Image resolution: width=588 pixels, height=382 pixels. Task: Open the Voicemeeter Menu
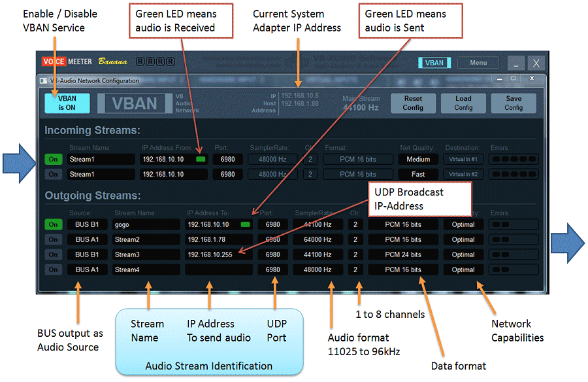[x=478, y=62]
